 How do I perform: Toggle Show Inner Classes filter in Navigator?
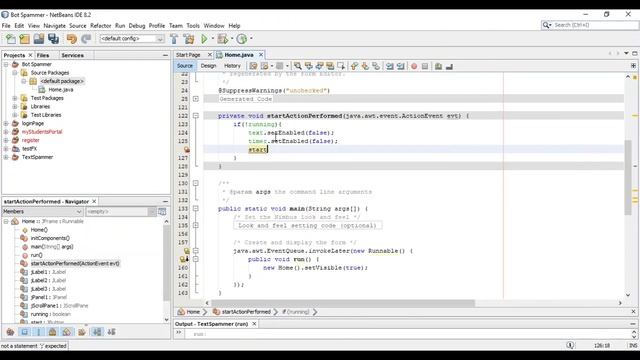[x=67, y=332]
